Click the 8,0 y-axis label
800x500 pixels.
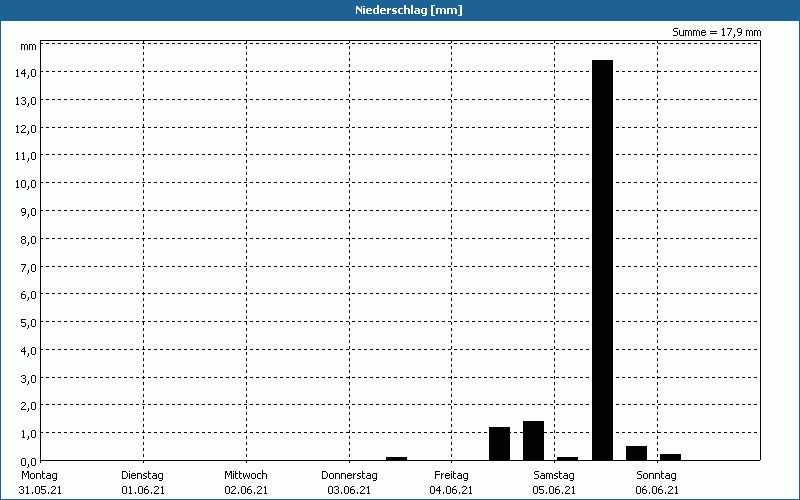28,240
